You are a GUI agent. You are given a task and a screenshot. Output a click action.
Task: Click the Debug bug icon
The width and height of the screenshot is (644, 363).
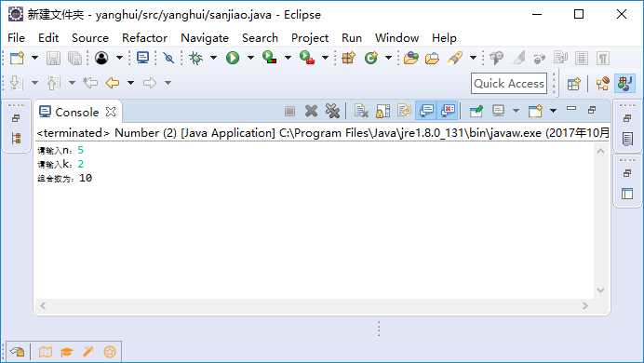pyautogui.click(x=196, y=58)
